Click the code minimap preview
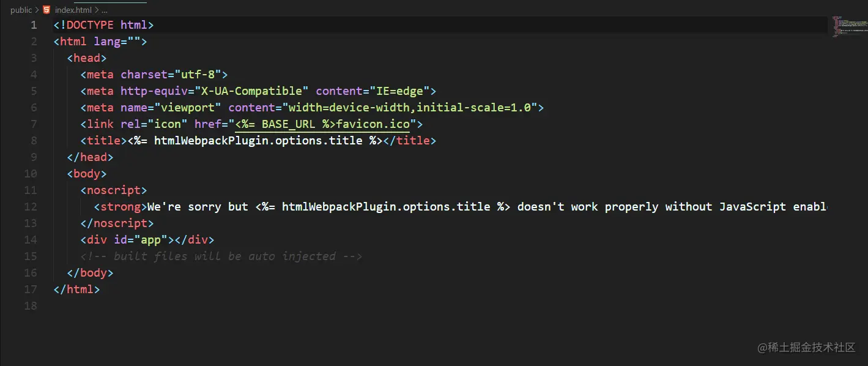This screenshot has height=366, width=868. [x=849, y=26]
